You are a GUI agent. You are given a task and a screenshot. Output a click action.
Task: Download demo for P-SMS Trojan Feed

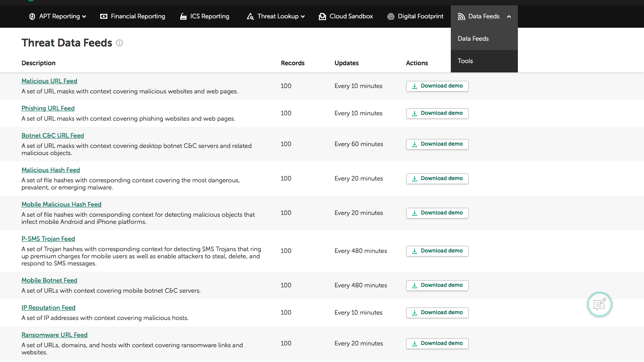437,251
